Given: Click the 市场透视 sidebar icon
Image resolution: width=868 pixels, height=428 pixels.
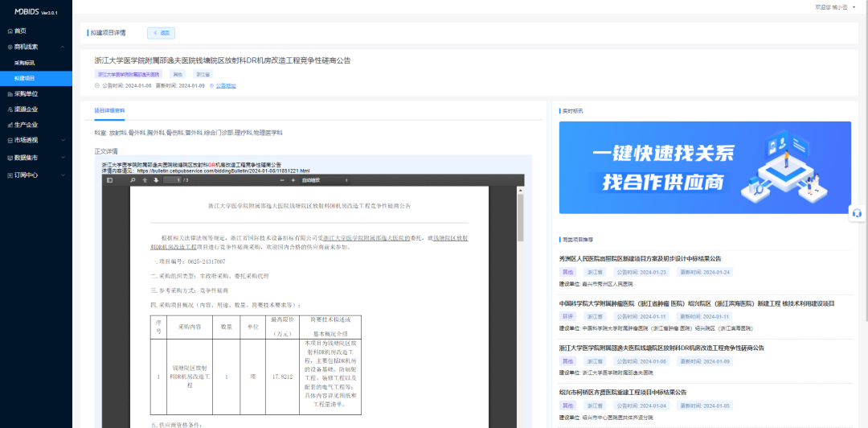Looking at the screenshot, I should click(10, 140).
